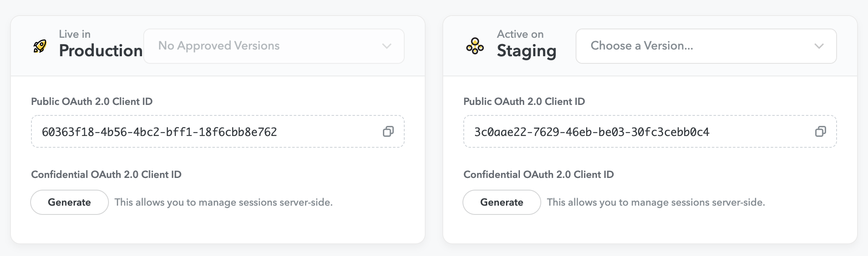Generate a confidential client ID for Production
Viewport: 868px width, 256px height.
click(70, 202)
